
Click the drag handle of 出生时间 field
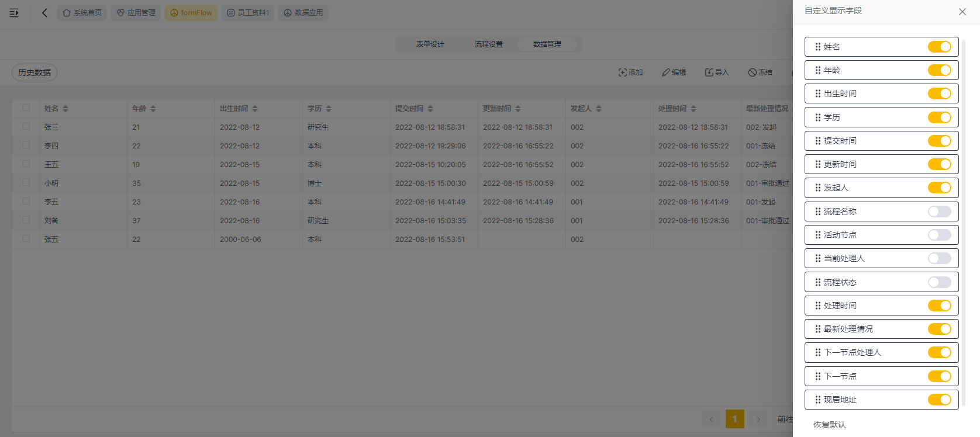pos(818,93)
